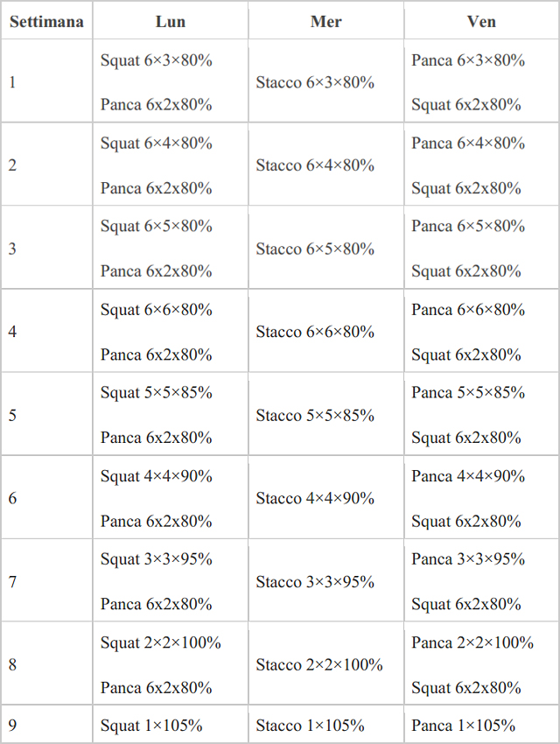Select the Lun column header
560x744 pixels.
point(171,21)
